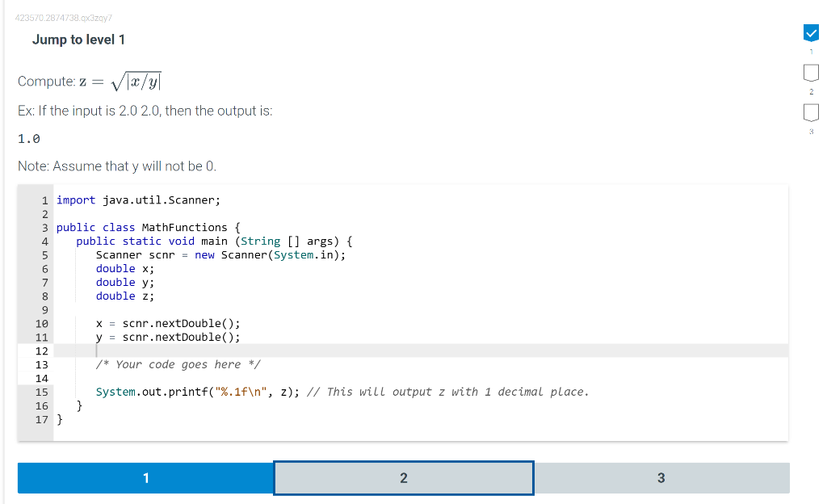Switch to level 3 using bottom bar
Image resolution: width=827 pixels, height=504 pixels.
pos(661,477)
